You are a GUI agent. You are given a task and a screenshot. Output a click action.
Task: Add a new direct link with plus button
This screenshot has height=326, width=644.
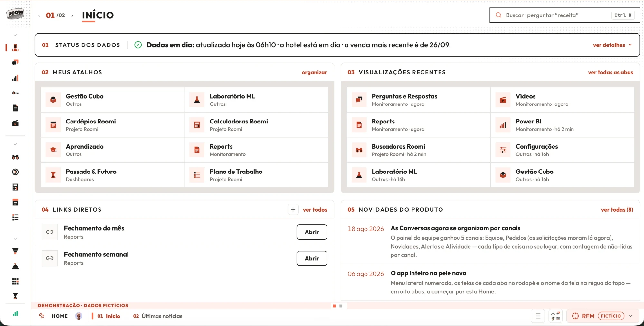[x=293, y=210]
